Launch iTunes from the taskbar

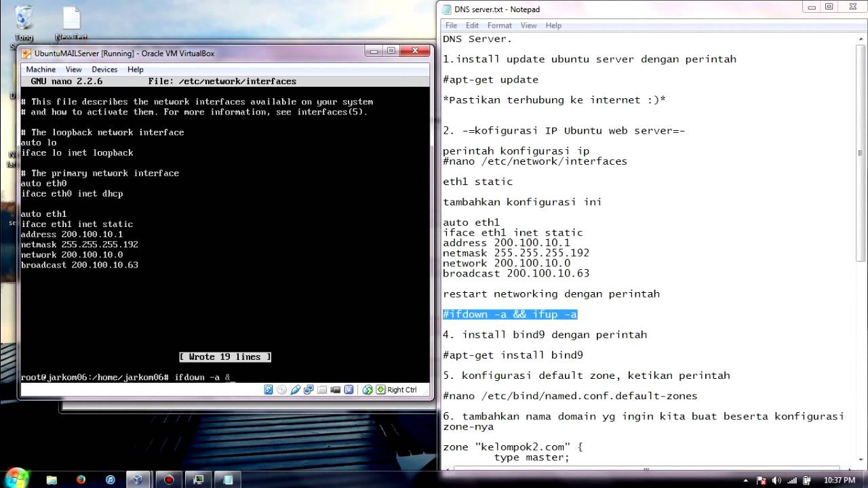pyautogui.click(x=111, y=479)
